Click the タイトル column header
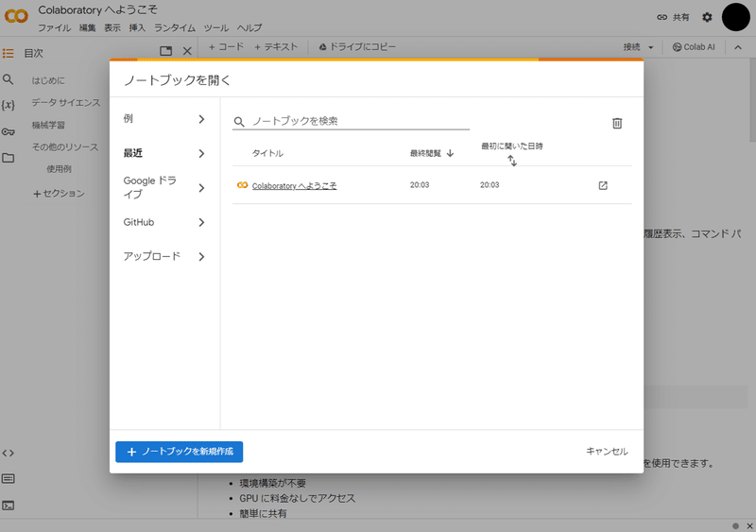 click(267, 153)
